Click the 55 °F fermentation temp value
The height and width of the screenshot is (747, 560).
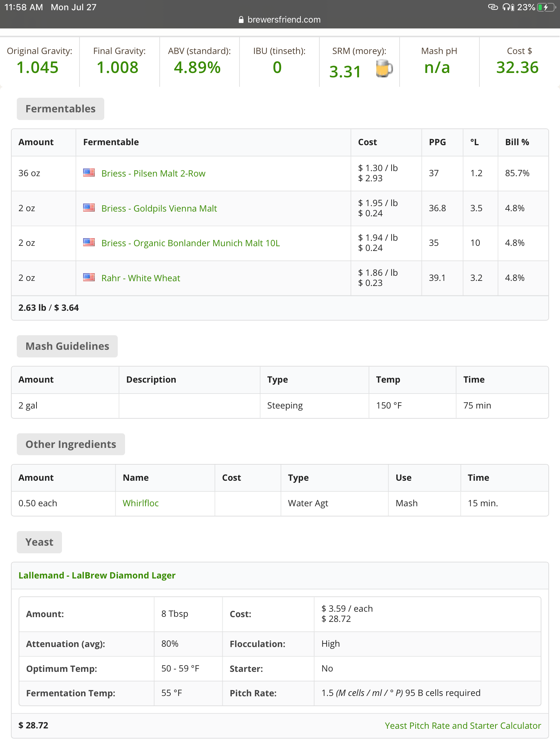tap(172, 693)
